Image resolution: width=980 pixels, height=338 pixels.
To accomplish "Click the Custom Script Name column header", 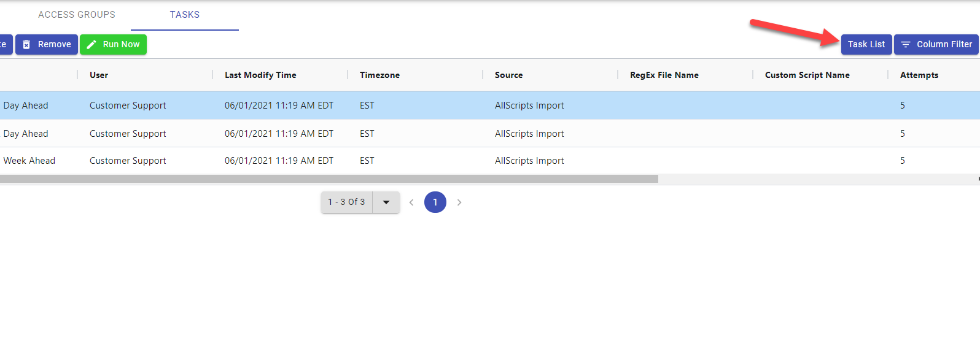I will [807, 75].
